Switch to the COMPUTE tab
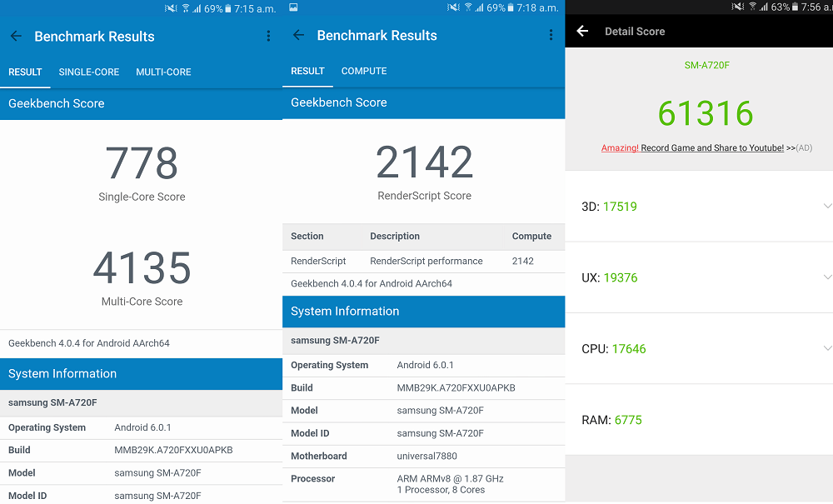The width and height of the screenshot is (833, 504). (364, 71)
